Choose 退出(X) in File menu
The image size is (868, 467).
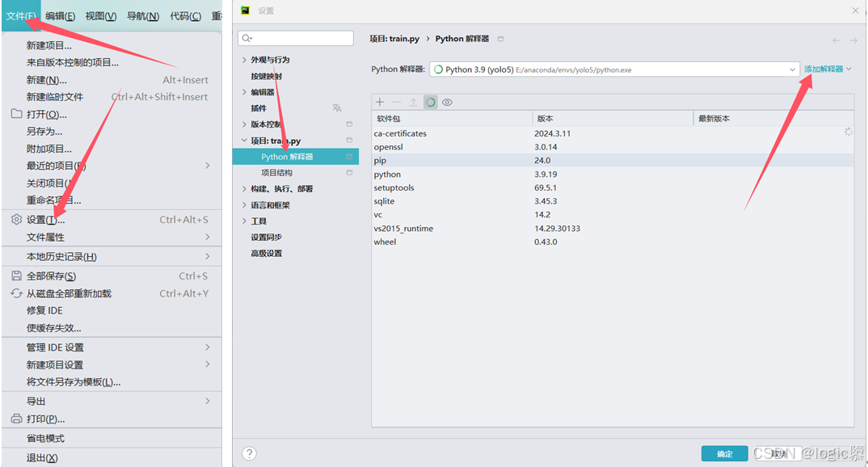112,457
